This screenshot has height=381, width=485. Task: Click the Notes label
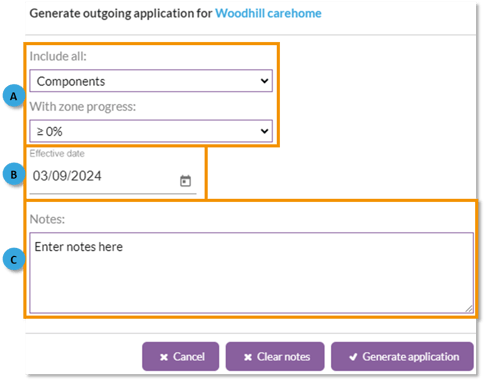pyautogui.click(x=47, y=219)
